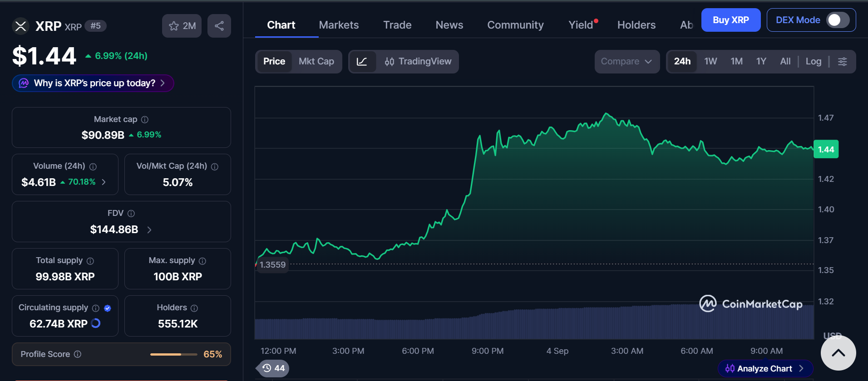Open chart settings sliders icon
The image size is (868, 381).
pos(843,62)
